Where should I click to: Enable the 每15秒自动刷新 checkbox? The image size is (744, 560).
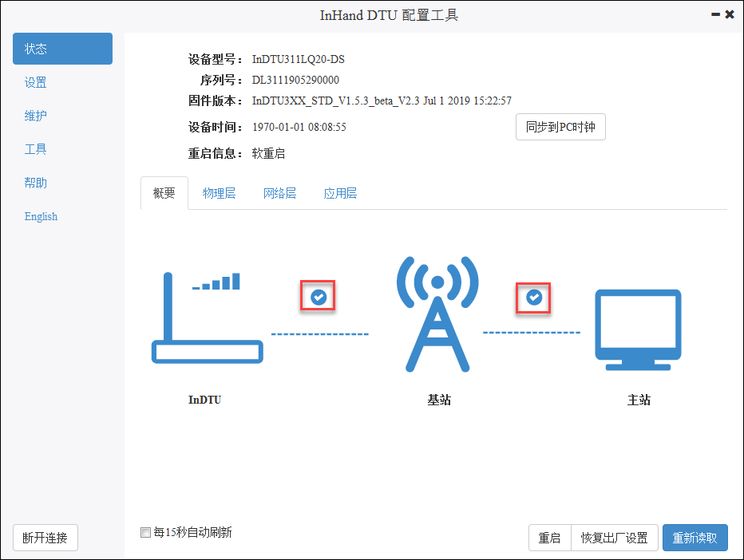coord(145,532)
